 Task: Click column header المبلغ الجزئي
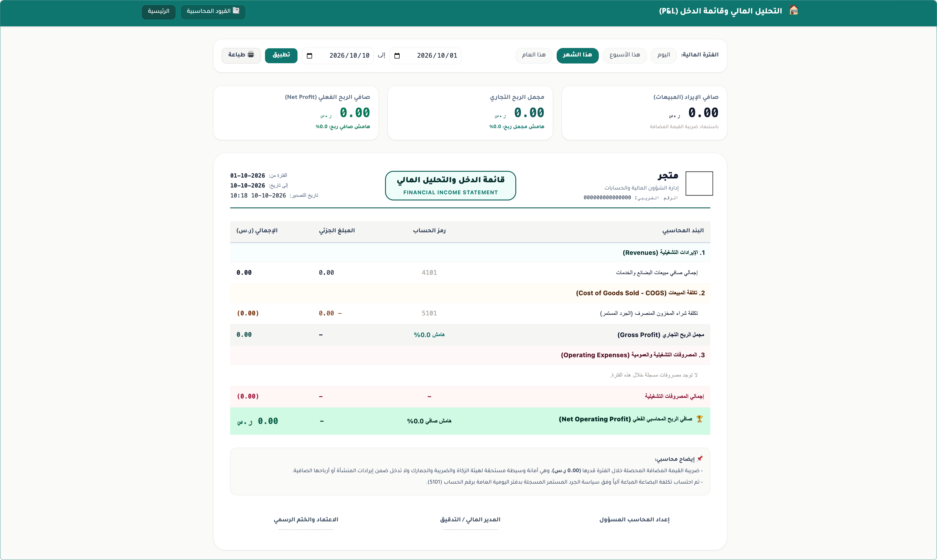click(336, 231)
